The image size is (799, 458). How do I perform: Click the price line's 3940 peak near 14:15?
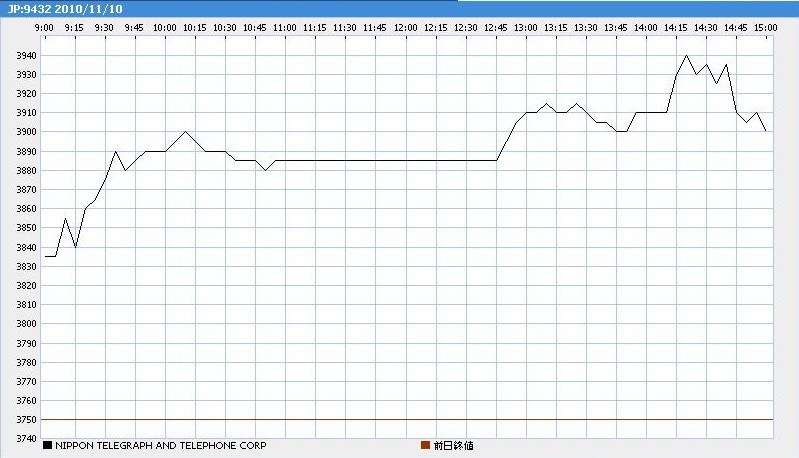click(x=686, y=56)
